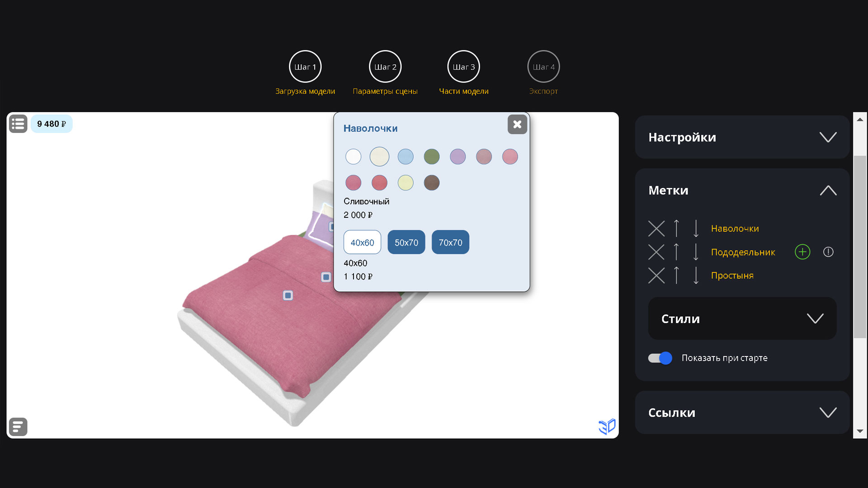Go to Шаг 2 Параметры сцены
868x488 pixels.
pos(385,66)
